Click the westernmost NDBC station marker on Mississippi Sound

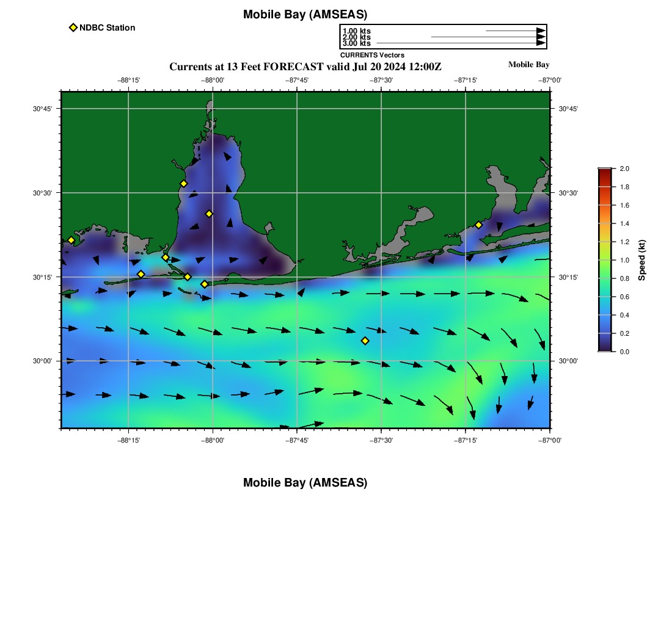(x=71, y=240)
